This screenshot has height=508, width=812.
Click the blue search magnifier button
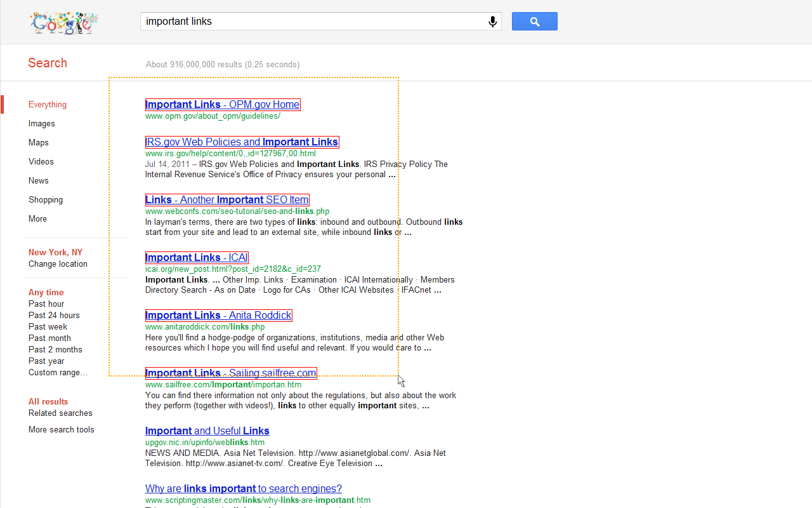[x=534, y=21]
